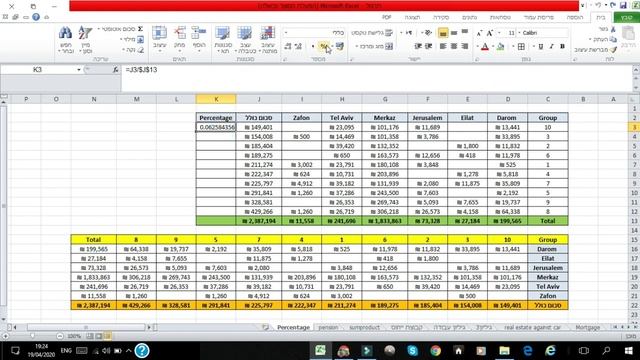Select cell K3 with 0.062584356
Viewport: 640px width, 360px height.
coord(216,127)
